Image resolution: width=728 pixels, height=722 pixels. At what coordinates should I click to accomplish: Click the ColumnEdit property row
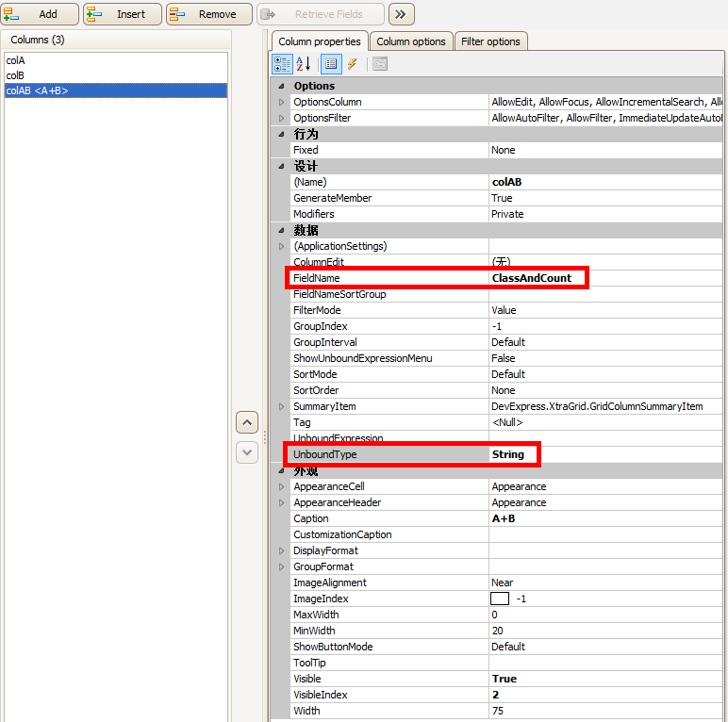click(506, 262)
